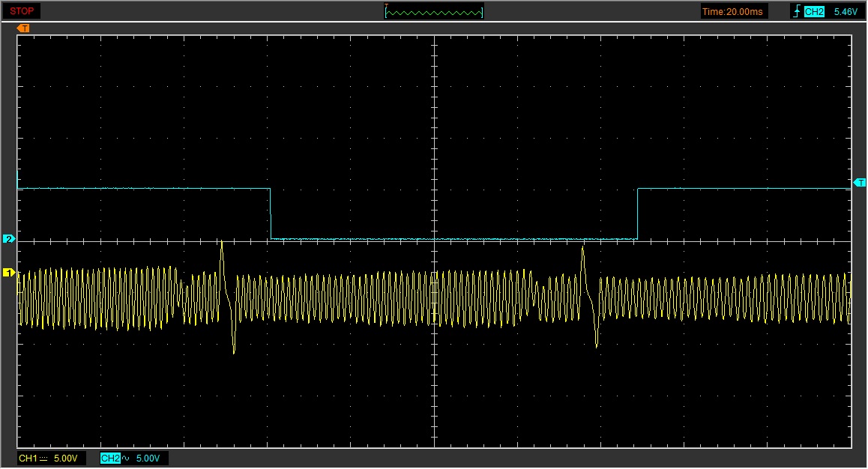This screenshot has height=469, width=868.
Task: Click the 5.46V trigger level value
Action: pyautogui.click(x=846, y=12)
